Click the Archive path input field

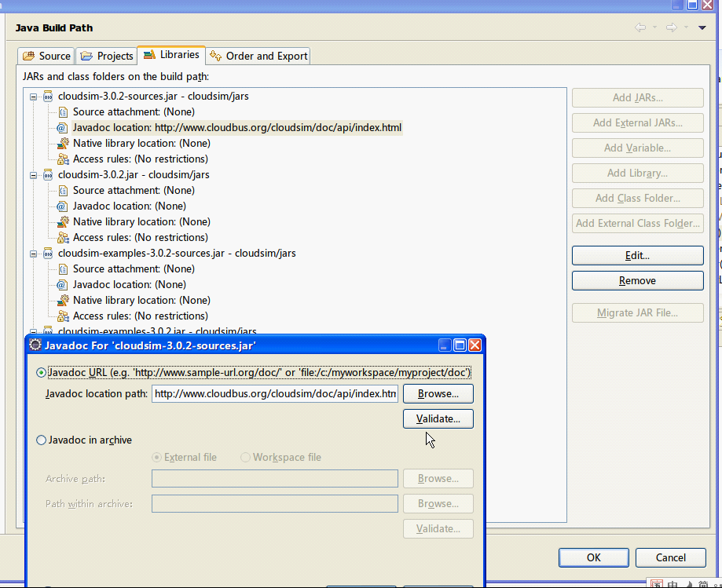click(x=275, y=479)
